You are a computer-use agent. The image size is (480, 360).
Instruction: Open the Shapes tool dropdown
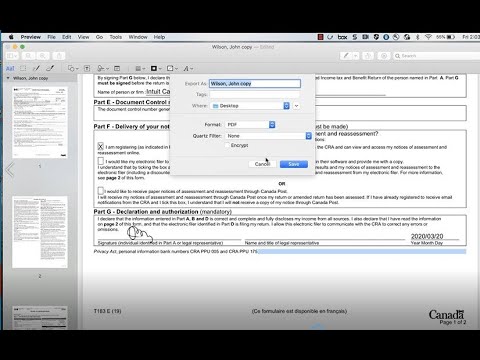coord(73,68)
